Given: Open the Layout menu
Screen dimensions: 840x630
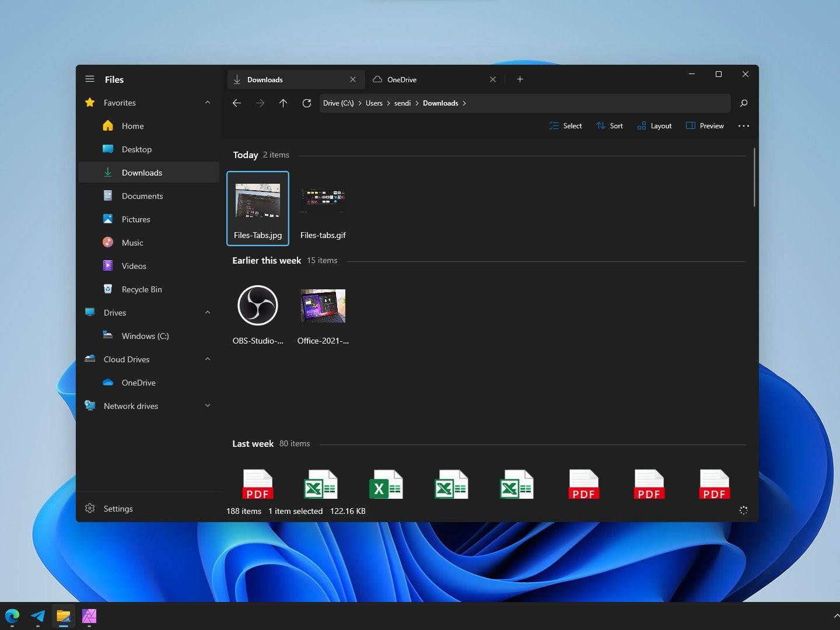Looking at the screenshot, I should click(654, 126).
